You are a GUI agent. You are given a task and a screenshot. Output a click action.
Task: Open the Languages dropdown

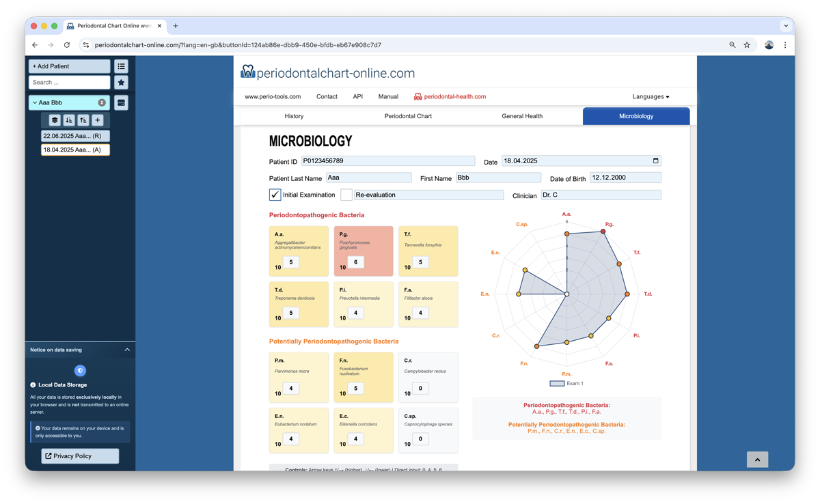tap(651, 97)
